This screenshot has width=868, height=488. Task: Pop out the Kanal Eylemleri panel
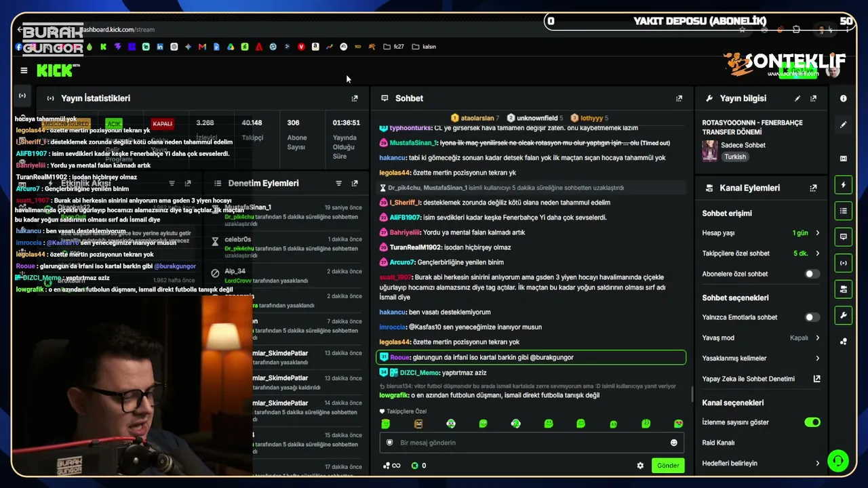pos(813,188)
